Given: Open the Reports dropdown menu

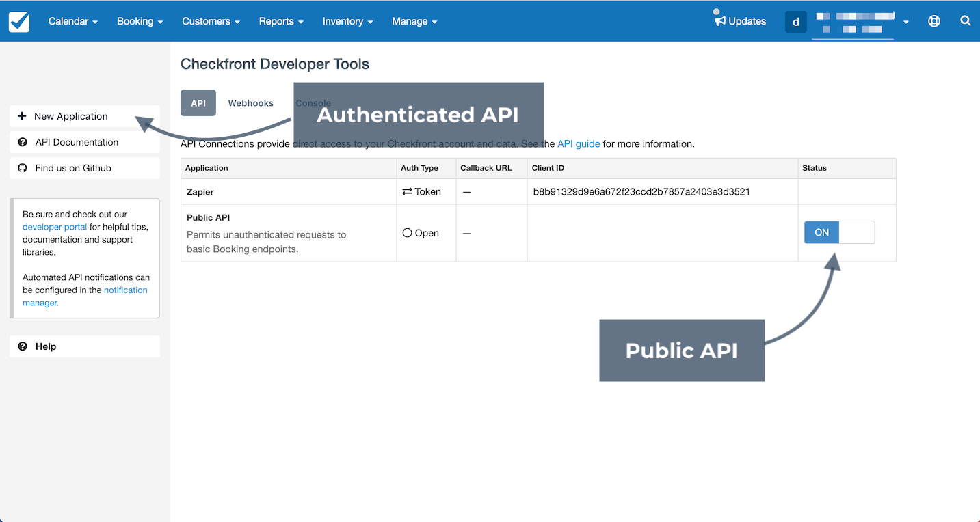Looking at the screenshot, I should (281, 21).
